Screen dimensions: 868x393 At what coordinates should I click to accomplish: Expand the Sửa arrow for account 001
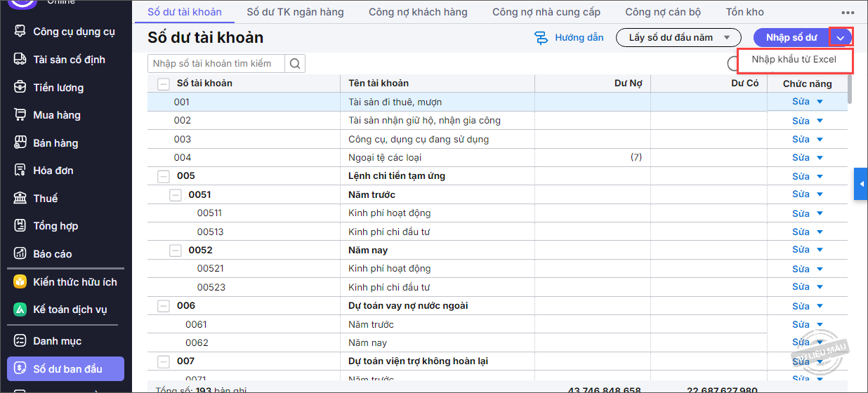[x=820, y=102]
